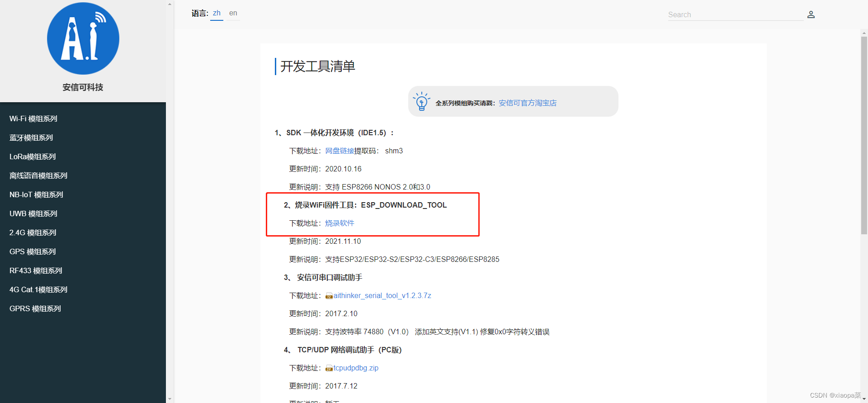Open 离线语音模组系列 menu
This screenshot has width=868, height=403.
(x=38, y=175)
